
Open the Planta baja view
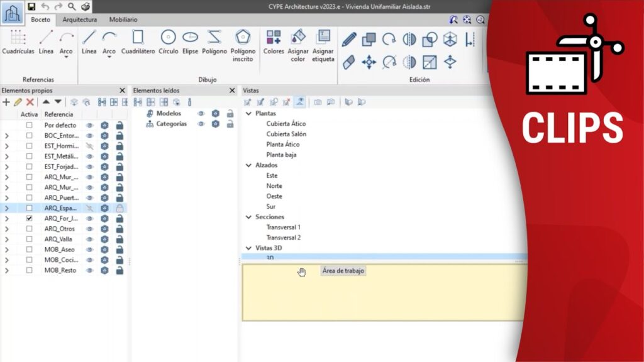tap(281, 155)
